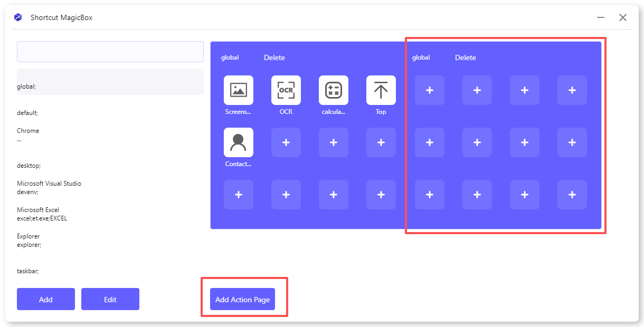
Task: Activate the Top pin-window icon
Action: point(381,90)
